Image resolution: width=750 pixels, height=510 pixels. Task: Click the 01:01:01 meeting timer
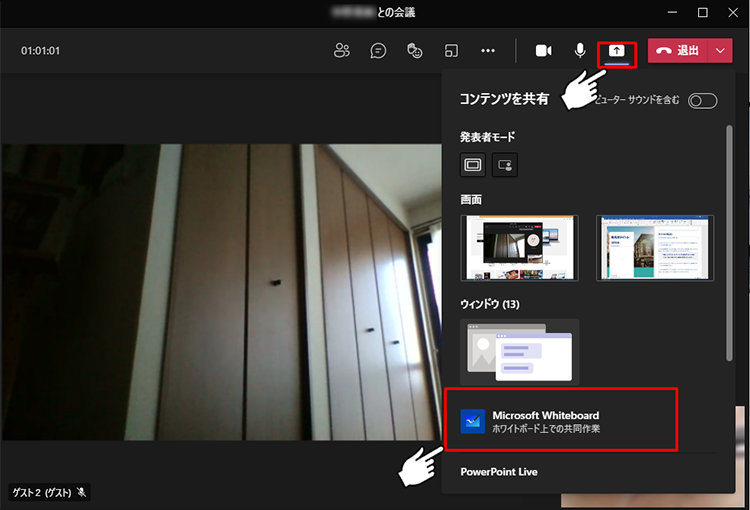[x=40, y=51]
